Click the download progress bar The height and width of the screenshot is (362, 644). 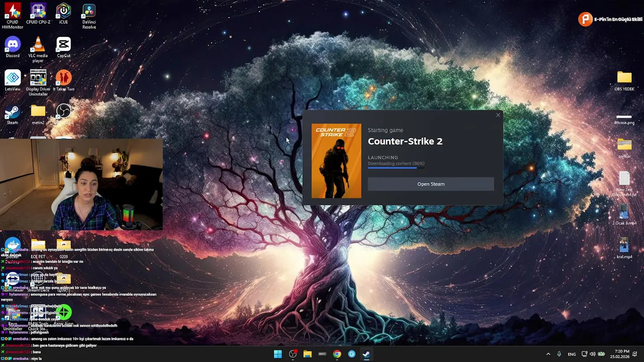pos(396,168)
